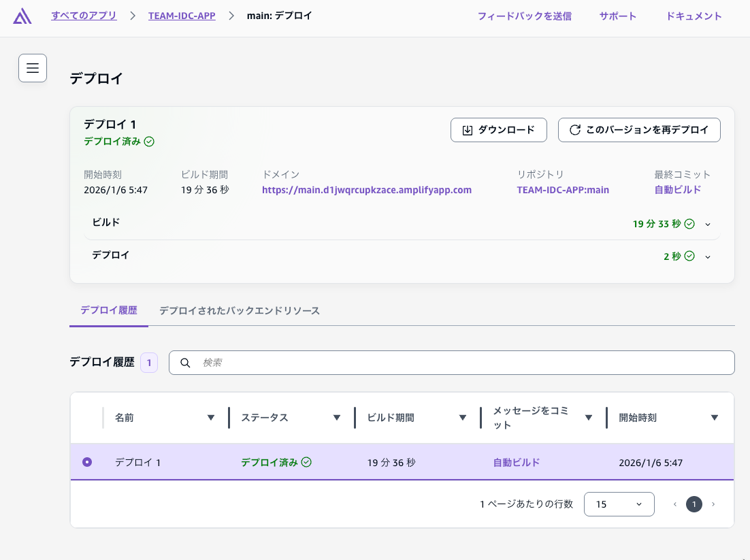Viewport: 750px width, 560px height.
Task: Expand the ビルド step details
Action: point(708,224)
